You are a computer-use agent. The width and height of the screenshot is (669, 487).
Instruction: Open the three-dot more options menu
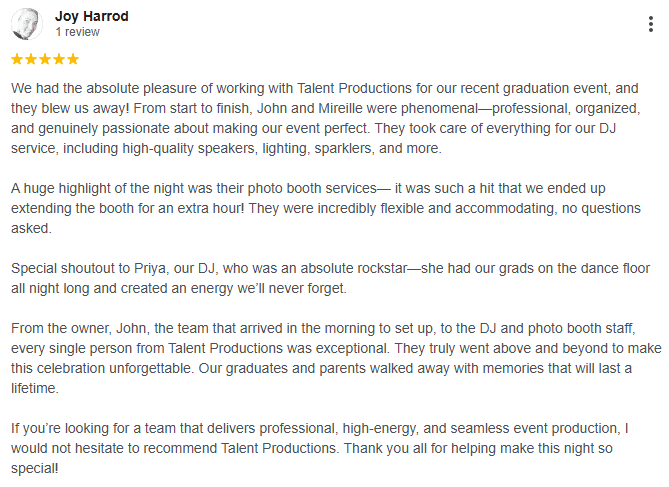click(652, 24)
